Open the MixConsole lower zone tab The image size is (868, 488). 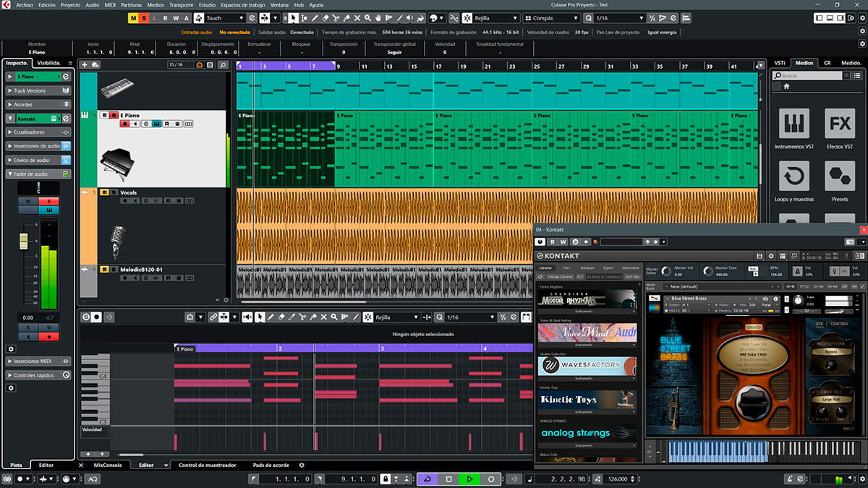coord(108,465)
